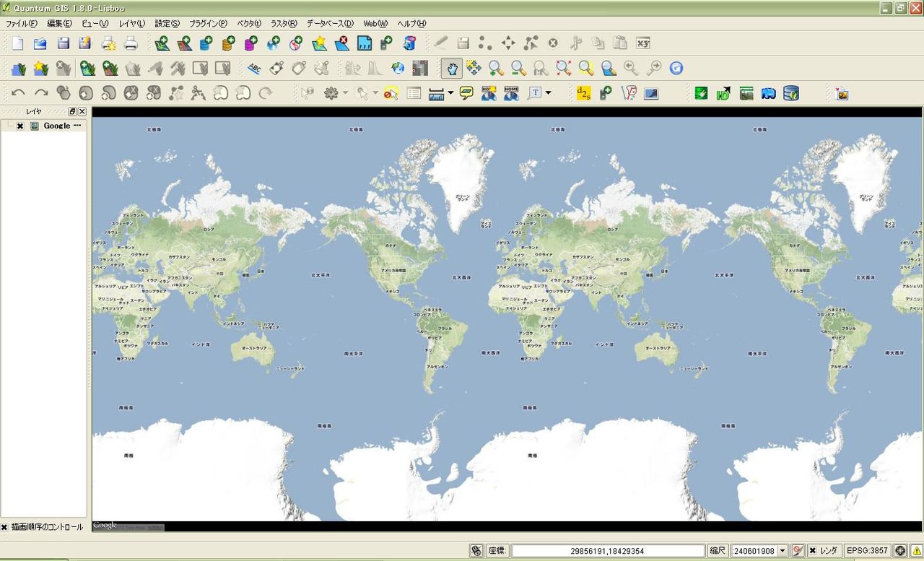Open the 編集(E) menu
This screenshot has height=561, width=924.
(x=59, y=24)
